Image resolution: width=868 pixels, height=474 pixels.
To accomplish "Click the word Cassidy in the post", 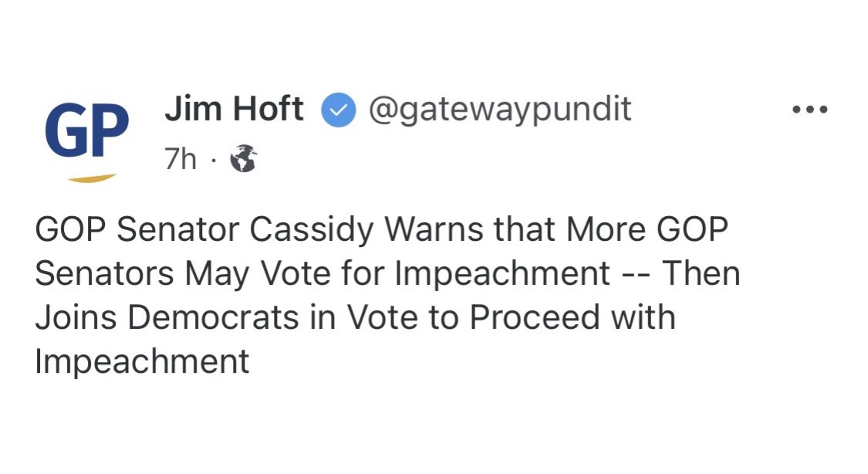I will coord(312,230).
